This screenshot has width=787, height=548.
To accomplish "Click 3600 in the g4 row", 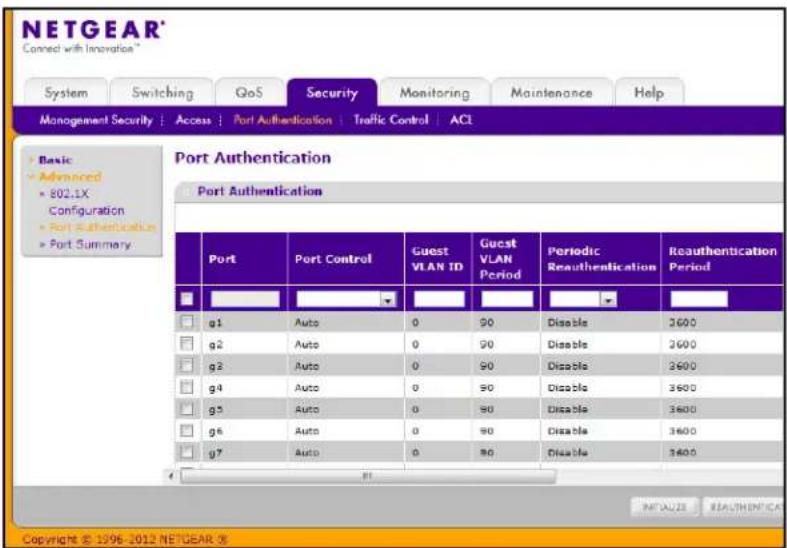I will (x=683, y=387).
